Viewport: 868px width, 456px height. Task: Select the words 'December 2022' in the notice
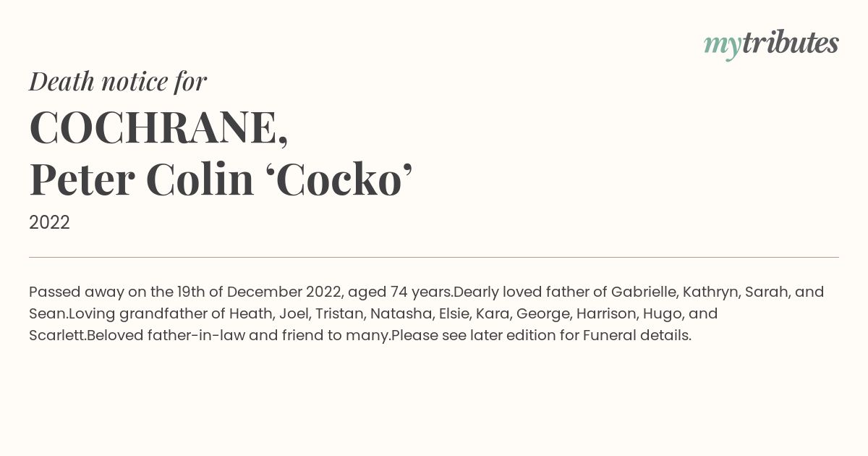coord(284,292)
